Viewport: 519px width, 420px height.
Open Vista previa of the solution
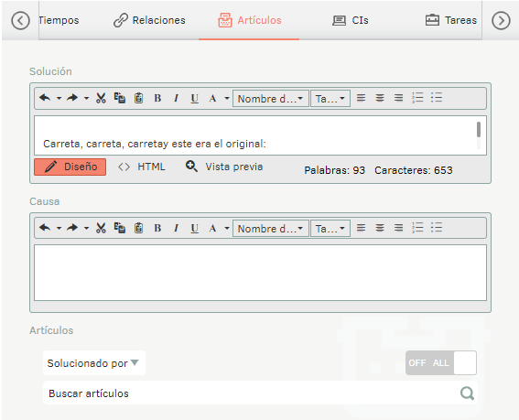click(x=224, y=167)
